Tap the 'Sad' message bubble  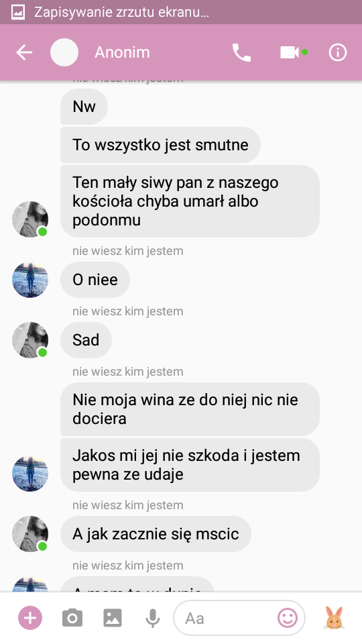(x=86, y=340)
